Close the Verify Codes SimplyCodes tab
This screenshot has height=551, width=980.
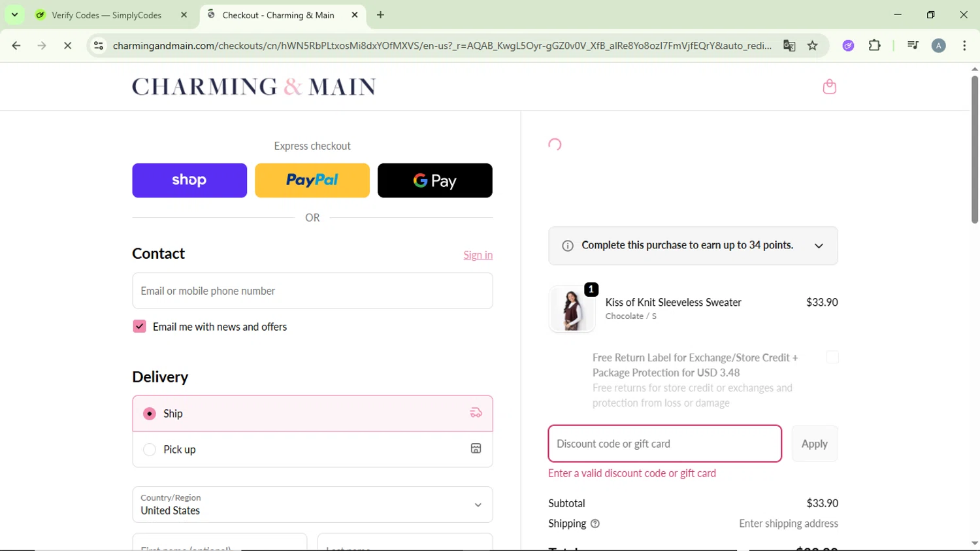click(x=184, y=15)
